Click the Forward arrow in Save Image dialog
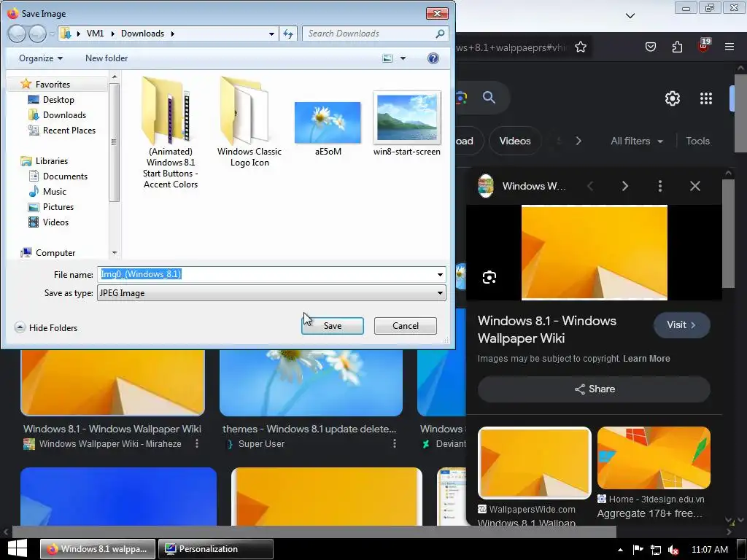Viewport: 747px width, 560px height. pyautogui.click(x=37, y=34)
